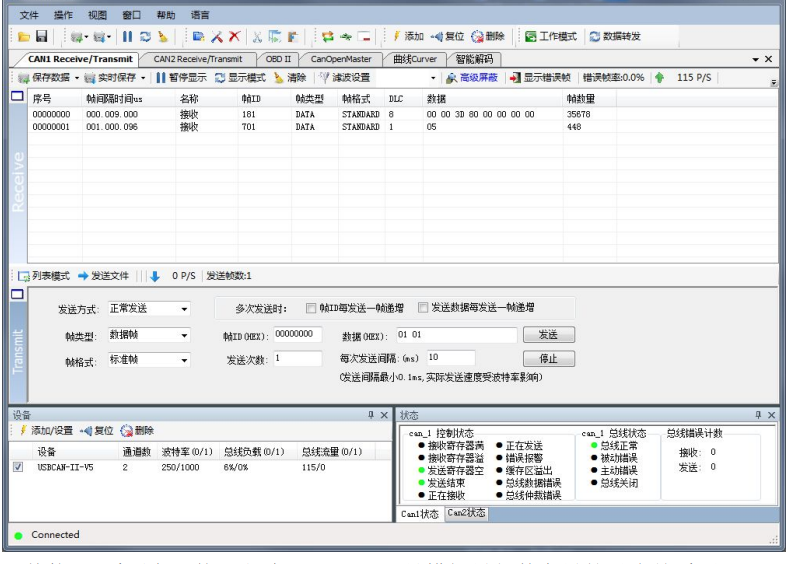Image resolution: width=795 pixels, height=564 pixels.
Task: Open 帧格式 frame format dropdown
Action: point(184,360)
